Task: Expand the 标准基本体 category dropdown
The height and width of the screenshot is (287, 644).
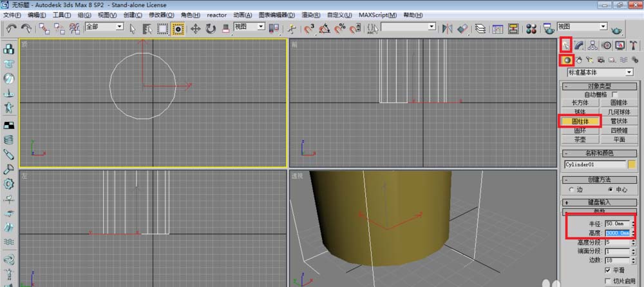Action: tap(629, 72)
